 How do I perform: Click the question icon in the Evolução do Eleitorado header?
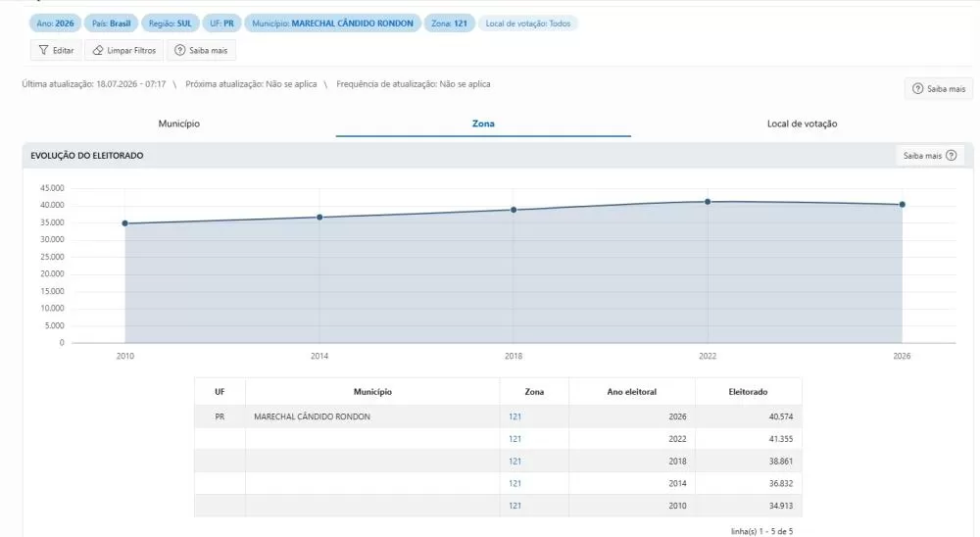coord(952,155)
